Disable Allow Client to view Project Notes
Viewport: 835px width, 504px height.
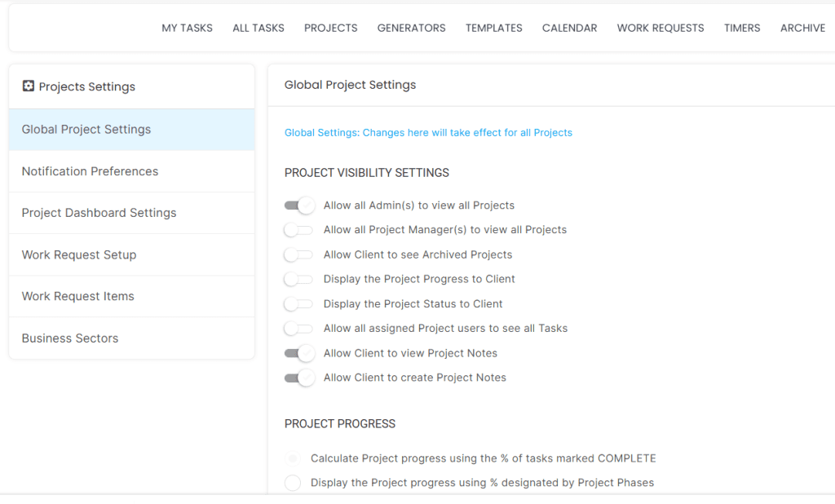click(298, 353)
